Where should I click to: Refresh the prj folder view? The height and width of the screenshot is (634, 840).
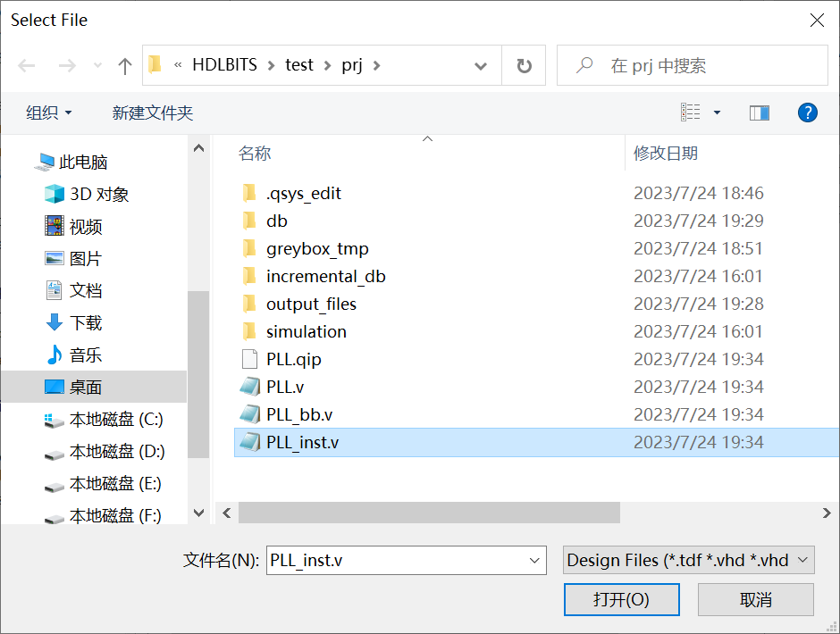click(x=524, y=65)
